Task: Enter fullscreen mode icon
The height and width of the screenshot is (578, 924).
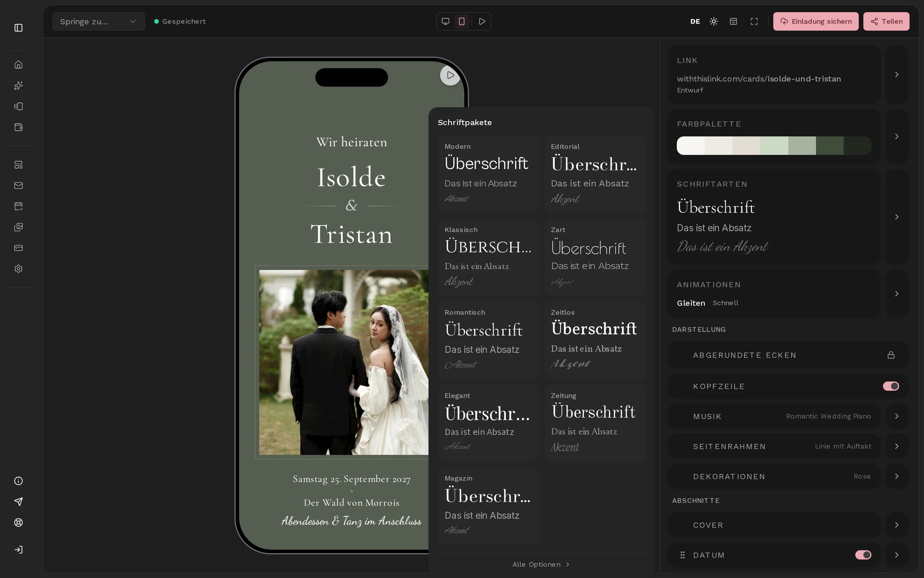Action: tap(754, 21)
